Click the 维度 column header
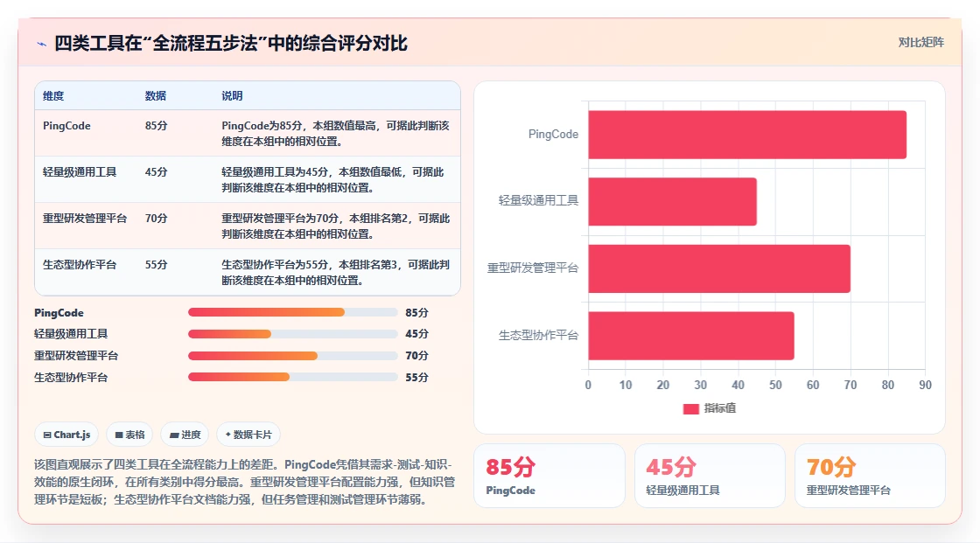980x543 pixels. tap(53, 95)
